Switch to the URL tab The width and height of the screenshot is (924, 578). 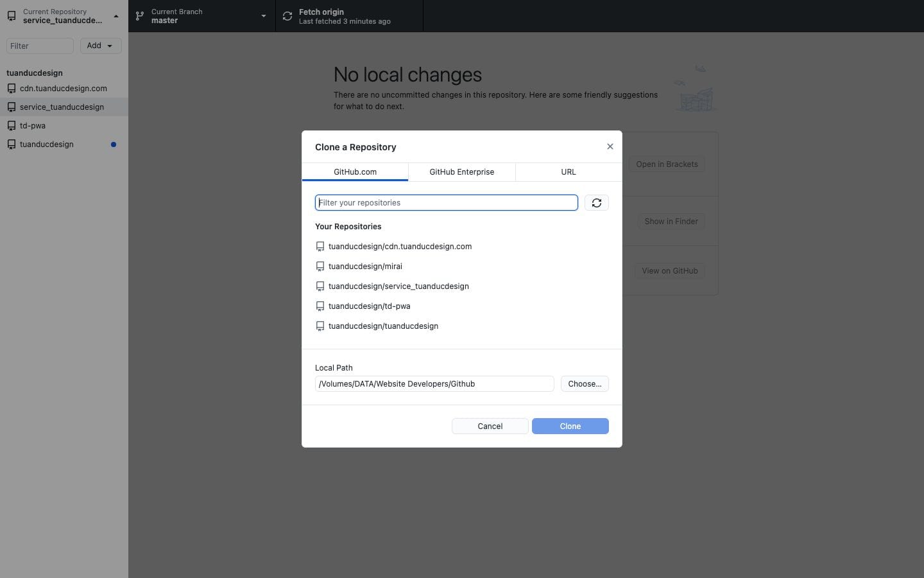[x=567, y=171]
